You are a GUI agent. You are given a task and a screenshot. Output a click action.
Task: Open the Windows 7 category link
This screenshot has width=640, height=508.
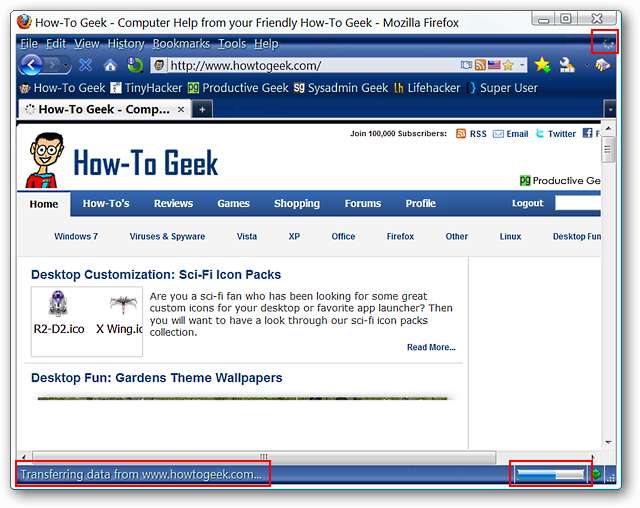[x=76, y=236]
